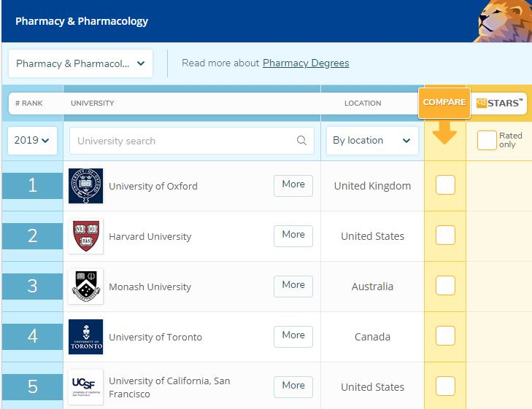
Task: Switch to the QS STARS tab
Action: (500, 104)
